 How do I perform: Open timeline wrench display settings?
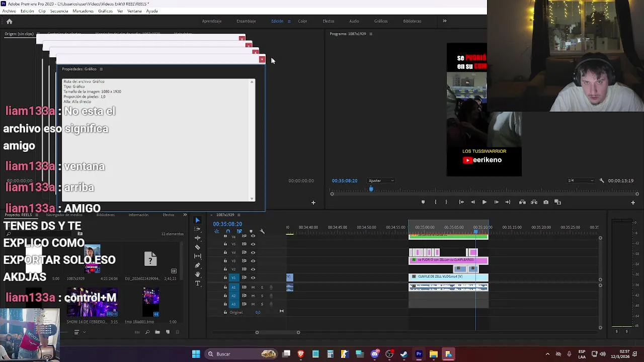[262, 231]
